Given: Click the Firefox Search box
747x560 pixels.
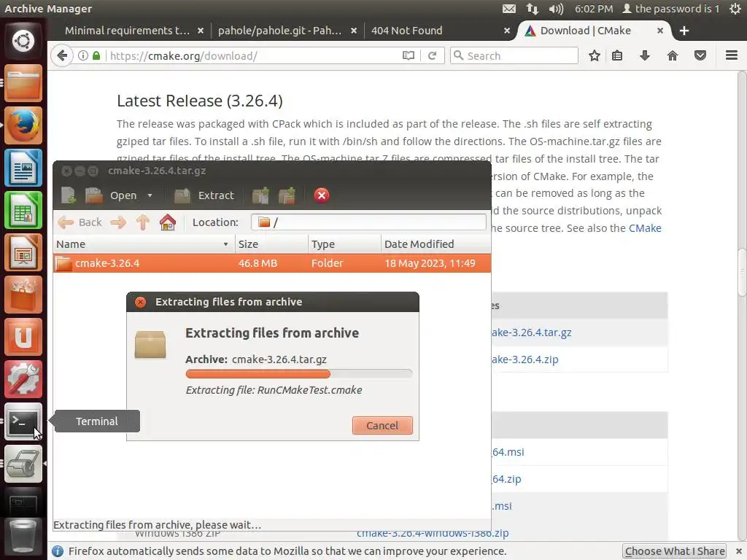Looking at the screenshot, I should point(514,55).
